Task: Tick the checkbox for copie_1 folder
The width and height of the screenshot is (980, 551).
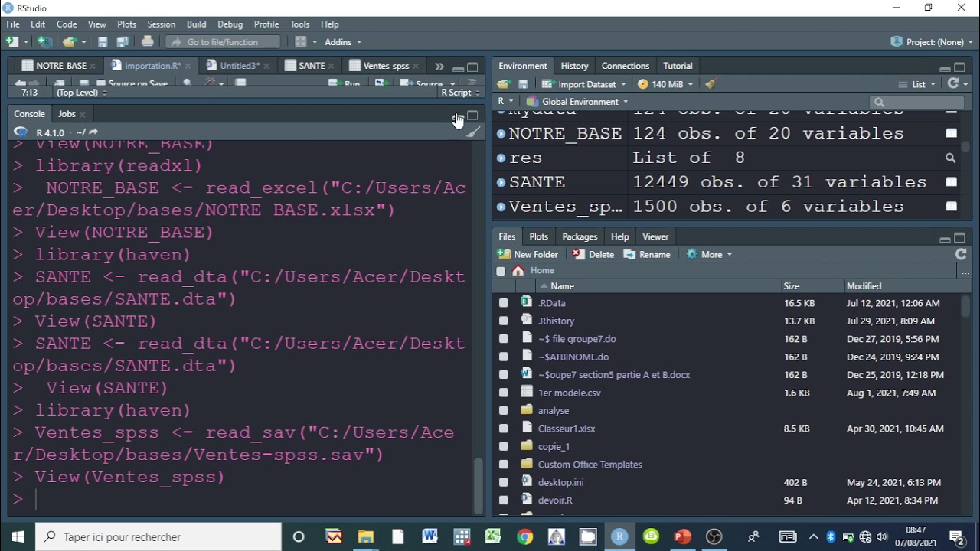Action: (x=503, y=446)
